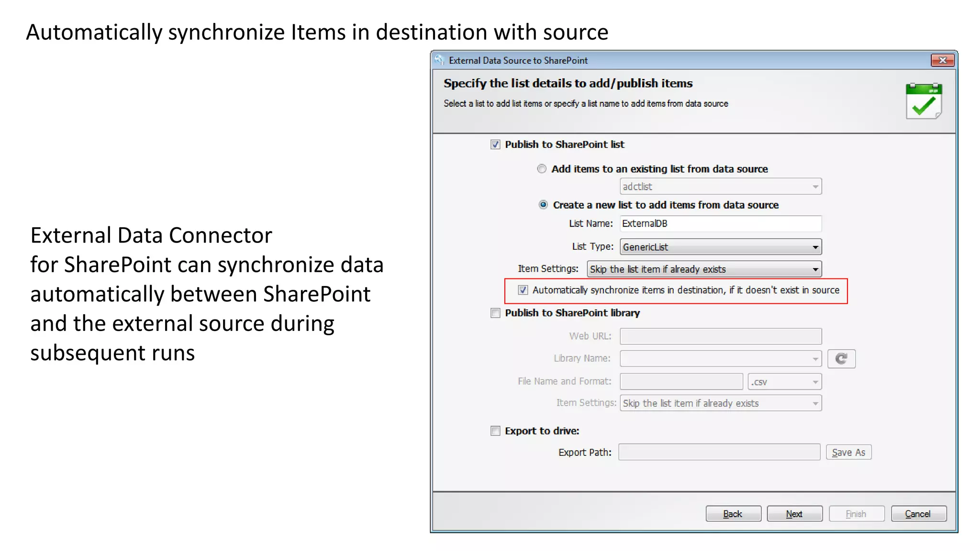Image resolution: width=980 pixels, height=551 pixels.
Task: Select Create a new list radio button
Action: [543, 205]
